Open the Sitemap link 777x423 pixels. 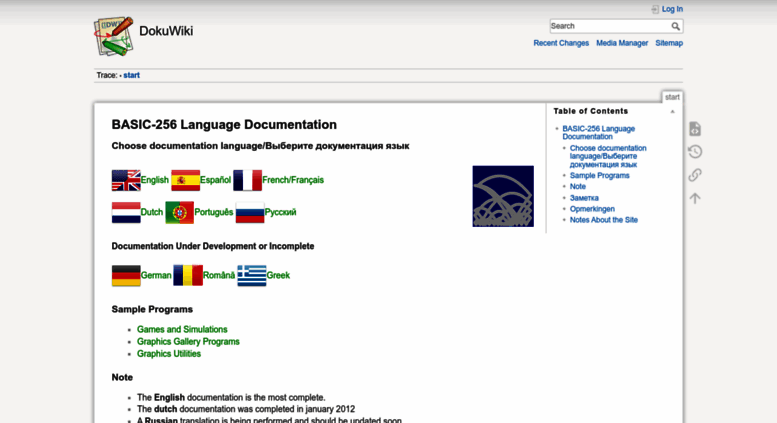tap(669, 43)
